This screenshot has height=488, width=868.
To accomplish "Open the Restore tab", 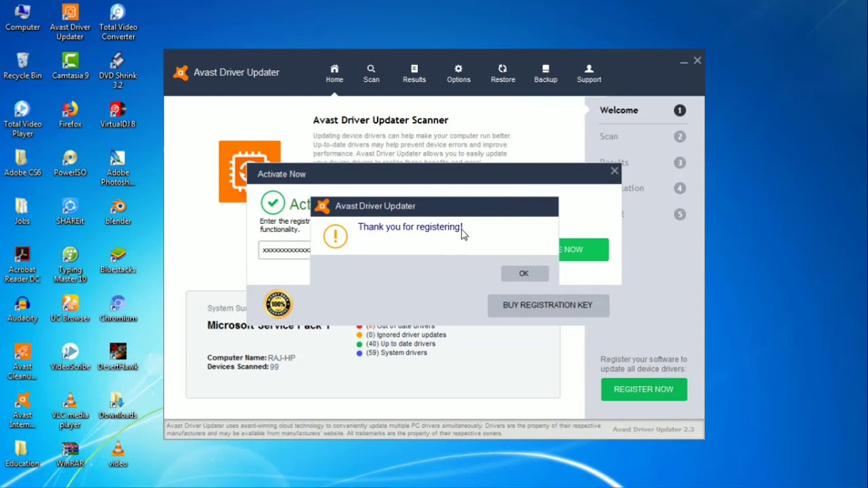I will pyautogui.click(x=502, y=73).
